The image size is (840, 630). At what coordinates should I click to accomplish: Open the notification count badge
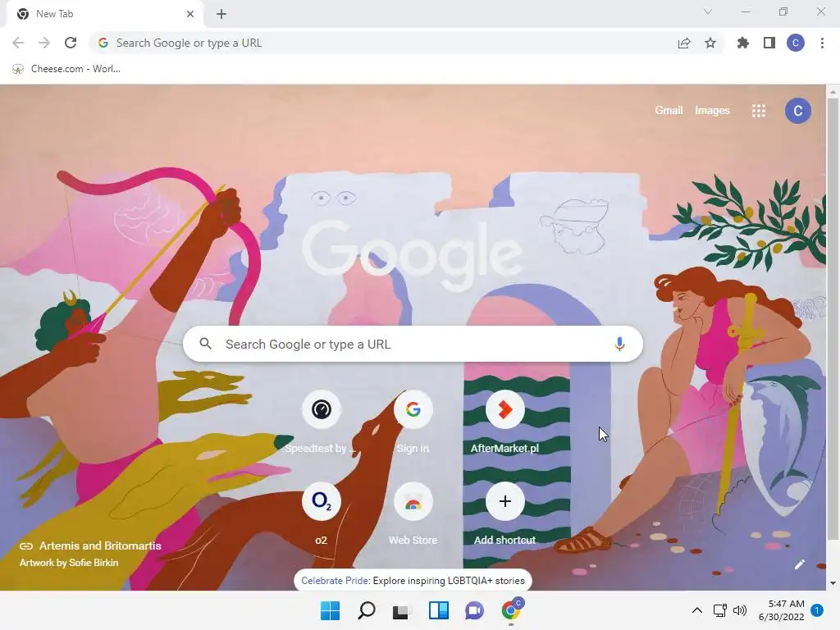[x=817, y=610]
